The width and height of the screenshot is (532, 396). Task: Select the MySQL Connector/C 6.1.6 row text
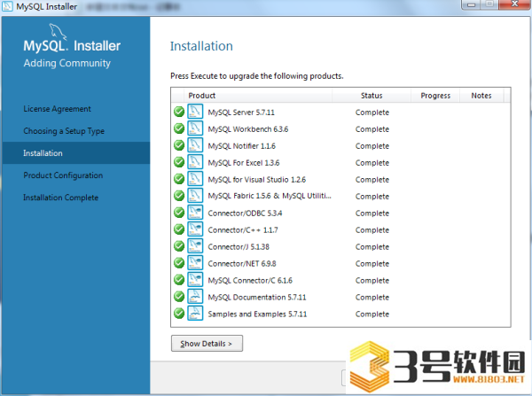pos(250,280)
